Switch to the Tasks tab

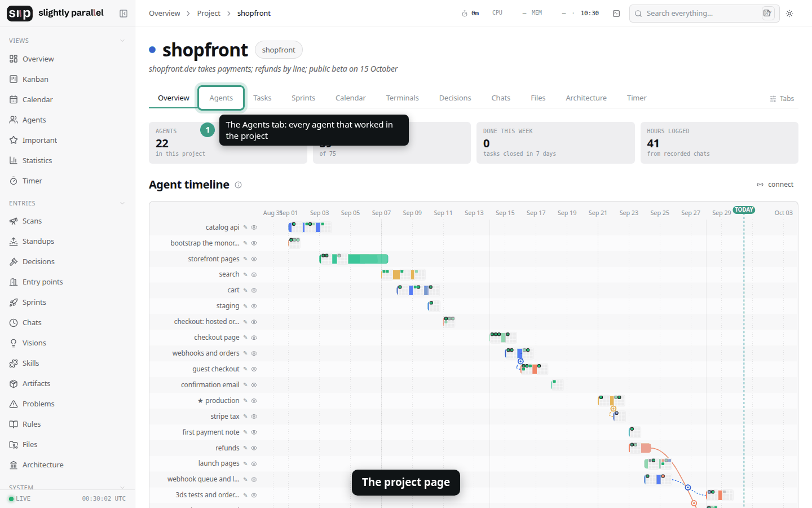point(262,98)
